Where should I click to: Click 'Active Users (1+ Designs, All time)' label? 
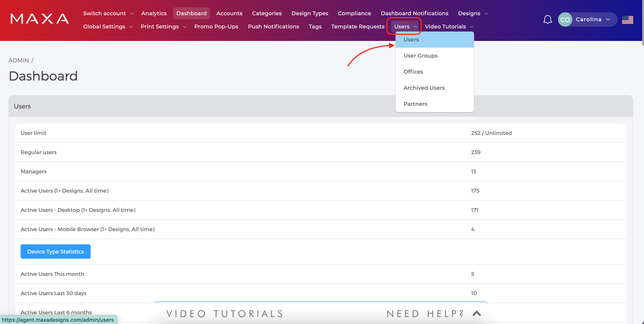point(64,191)
